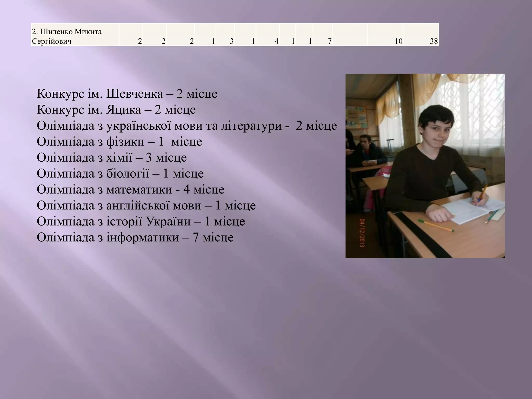The height and width of the screenshot is (399, 532).
Task: Click the table cell with value '3'
Action: click(x=225, y=35)
